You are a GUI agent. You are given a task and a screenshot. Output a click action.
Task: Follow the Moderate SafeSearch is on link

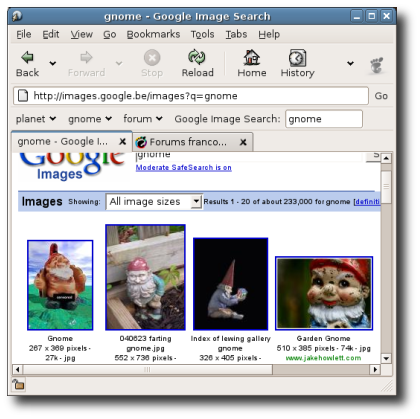pyautogui.click(x=184, y=168)
